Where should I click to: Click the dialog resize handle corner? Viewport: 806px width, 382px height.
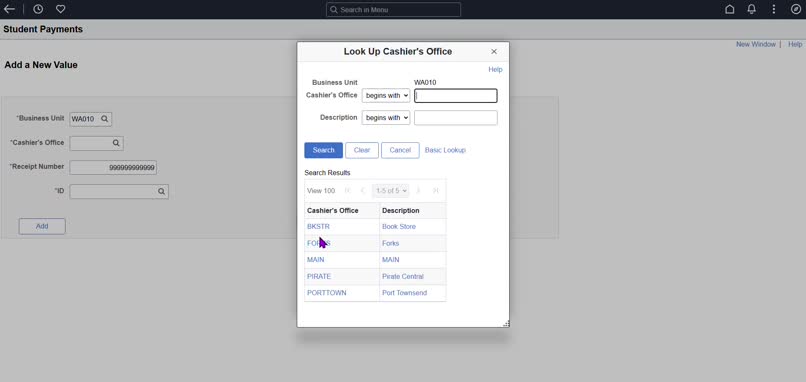(x=506, y=323)
